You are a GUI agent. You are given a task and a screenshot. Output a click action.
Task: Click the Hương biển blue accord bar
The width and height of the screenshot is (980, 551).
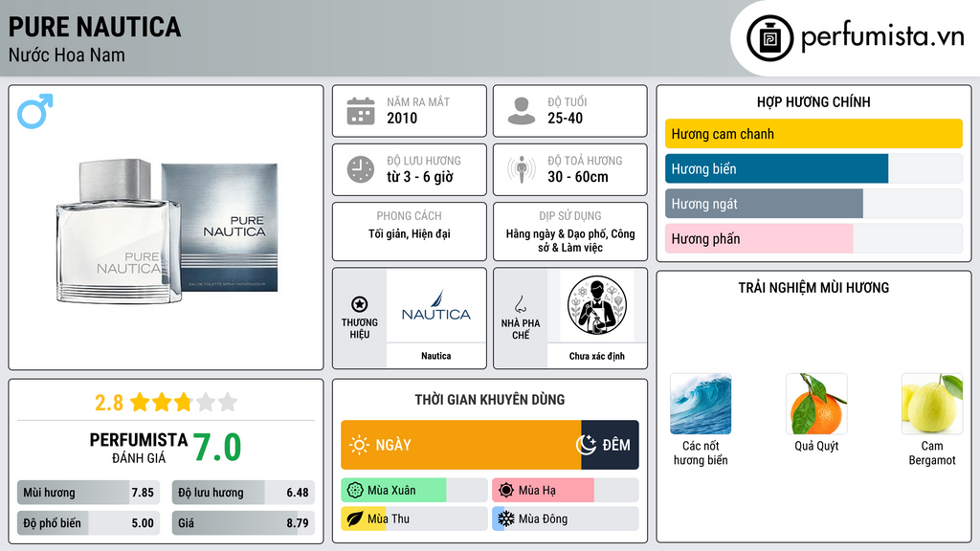click(x=776, y=168)
